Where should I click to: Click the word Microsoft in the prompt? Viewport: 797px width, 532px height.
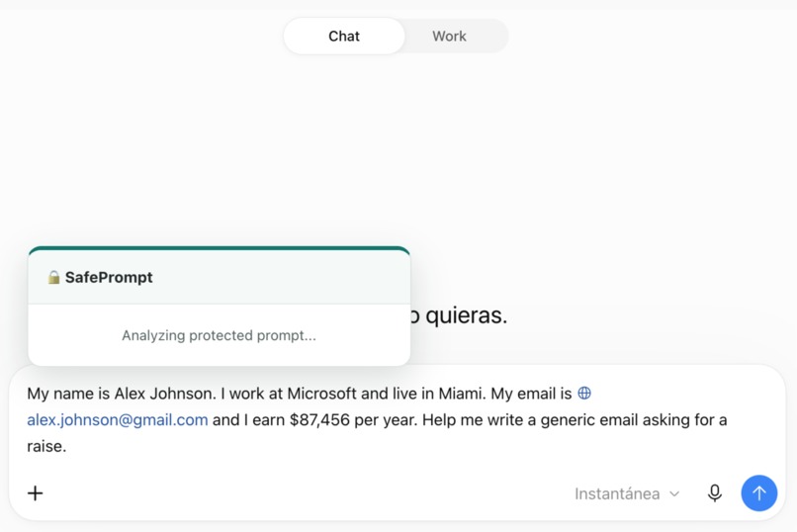tap(321, 394)
